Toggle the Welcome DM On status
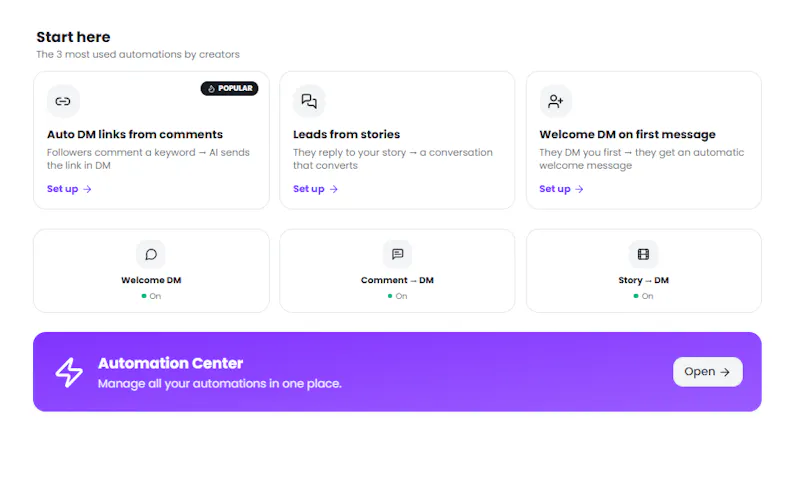Viewport: 800px width, 482px height. tap(151, 296)
